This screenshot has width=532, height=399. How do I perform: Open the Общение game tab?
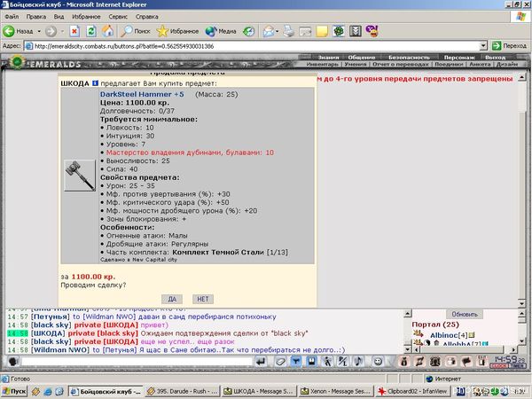[362, 58]
